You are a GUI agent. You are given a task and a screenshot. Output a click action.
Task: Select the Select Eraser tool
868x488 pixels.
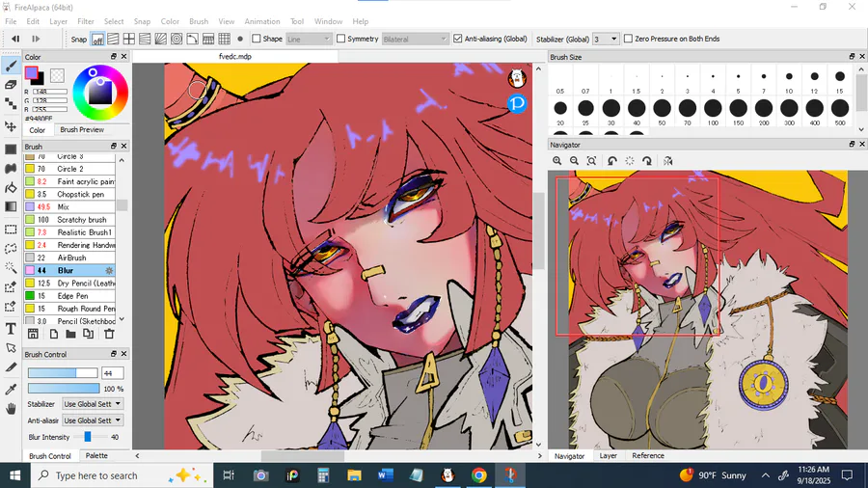(11, 306)
